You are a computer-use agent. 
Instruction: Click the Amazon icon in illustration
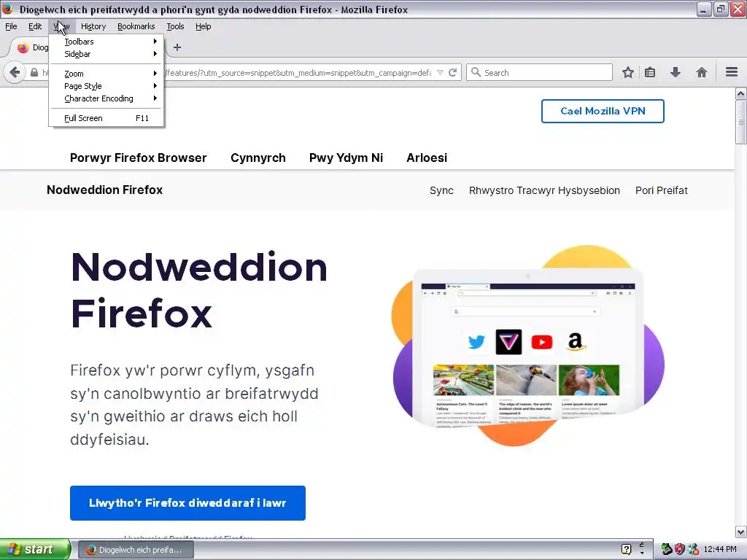point(576,341)
